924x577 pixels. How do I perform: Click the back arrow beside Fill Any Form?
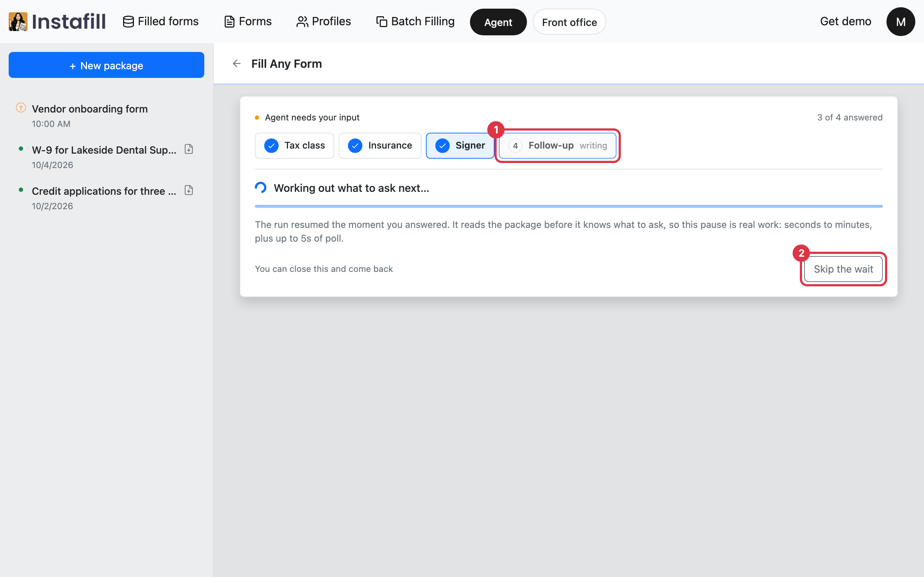(237, 64)
